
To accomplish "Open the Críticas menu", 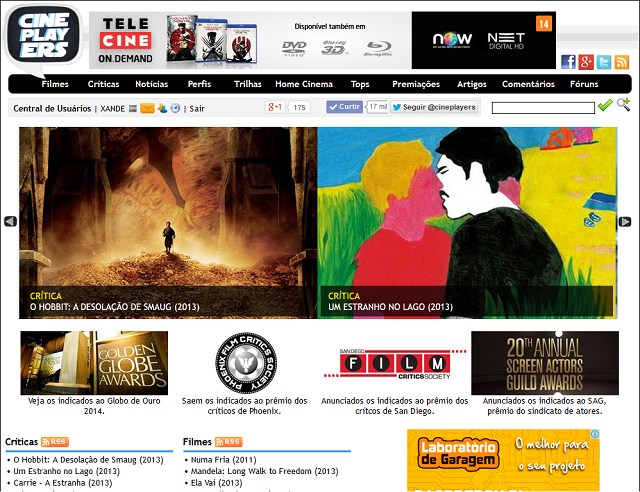I will 103,84.
